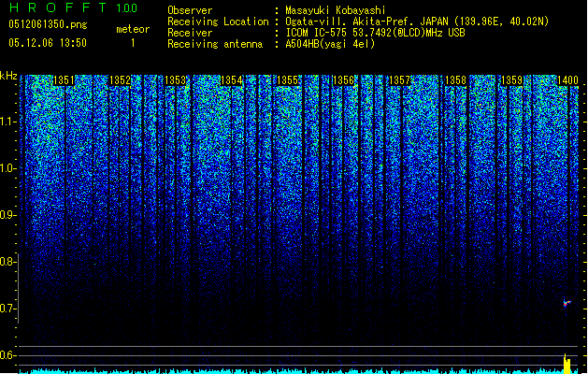Click the 1356 time marker
Image resolution: width=588 pixels, height=374 pixels.
(343, 80)
